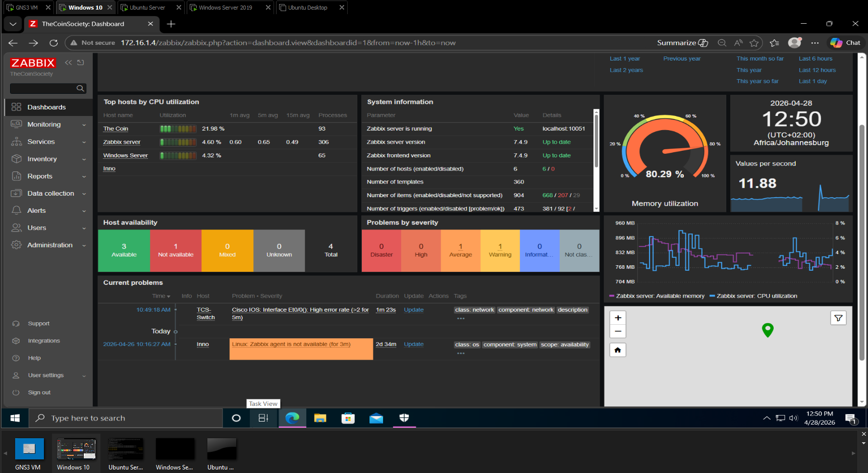Click the Alerts bell icon in the sidebar
868x473 pixels.
tap(16, 210)
